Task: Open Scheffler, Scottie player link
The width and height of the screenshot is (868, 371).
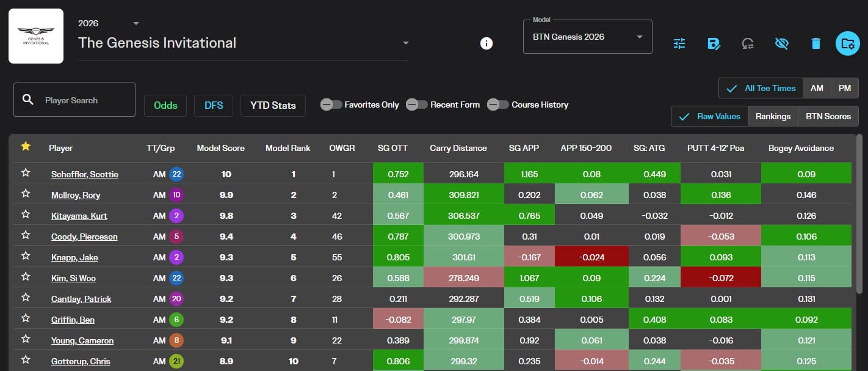Action: point(85,174)
